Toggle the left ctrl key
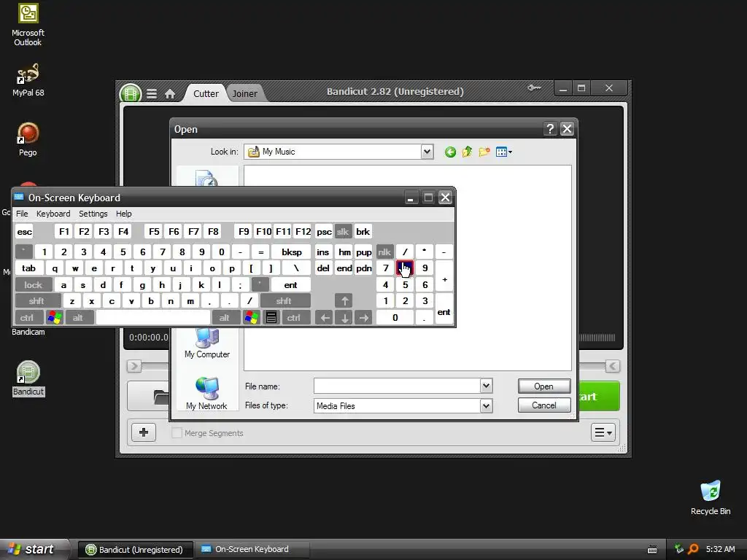Image resolution: width=747 pixels, height=560 pixels. tap(28, 318)
